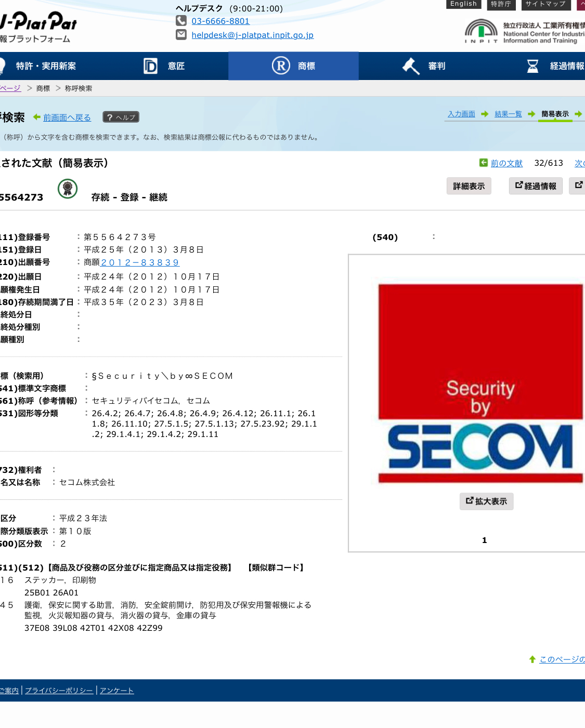Click breadcrumb 称呼検索
Screen dimensions: 585x728
tap(79, 88)
